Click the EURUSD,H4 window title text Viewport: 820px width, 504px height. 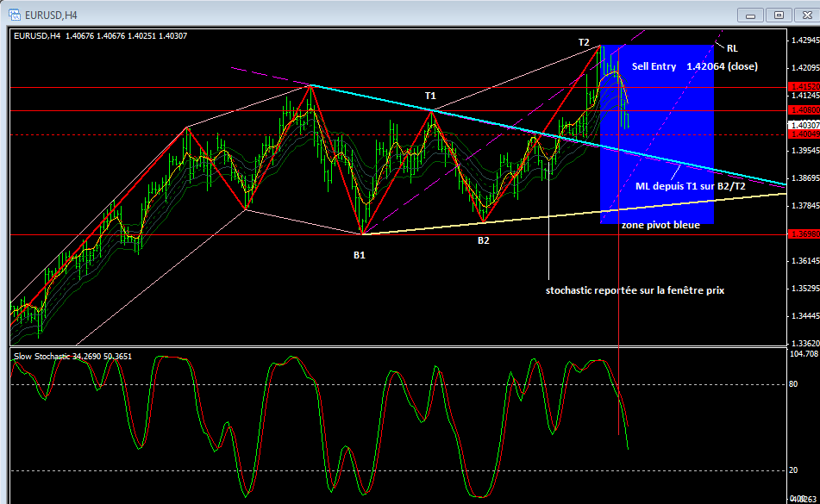point(49,13)
